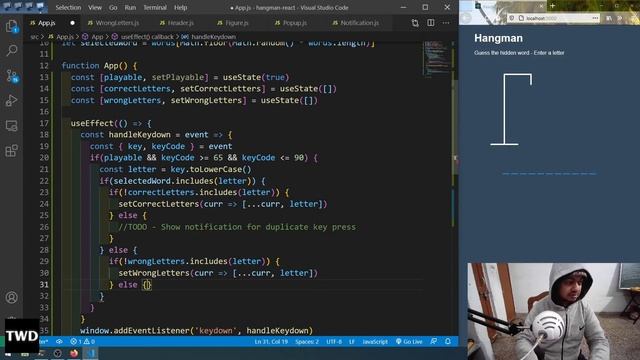Open the Go menu
This screenshot has width=640, height=360.
(x=113, y=7)
